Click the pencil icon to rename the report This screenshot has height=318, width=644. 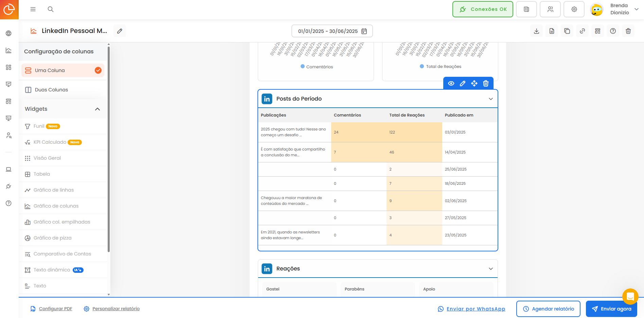point(119,31)
